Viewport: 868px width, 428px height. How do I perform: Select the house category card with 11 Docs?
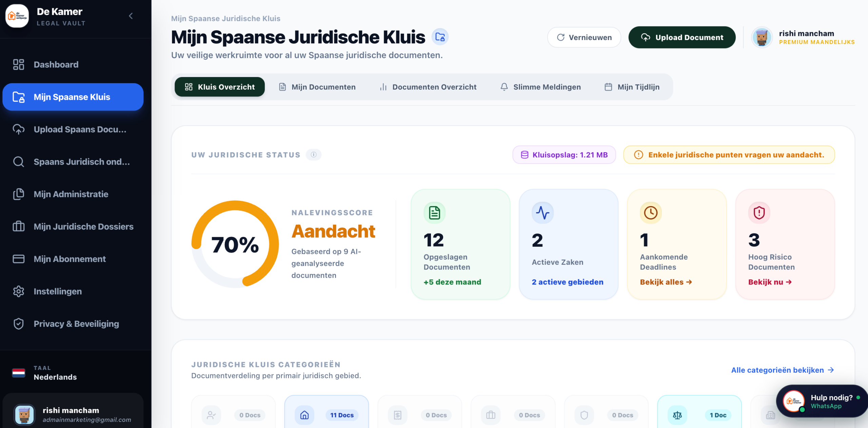327,412
